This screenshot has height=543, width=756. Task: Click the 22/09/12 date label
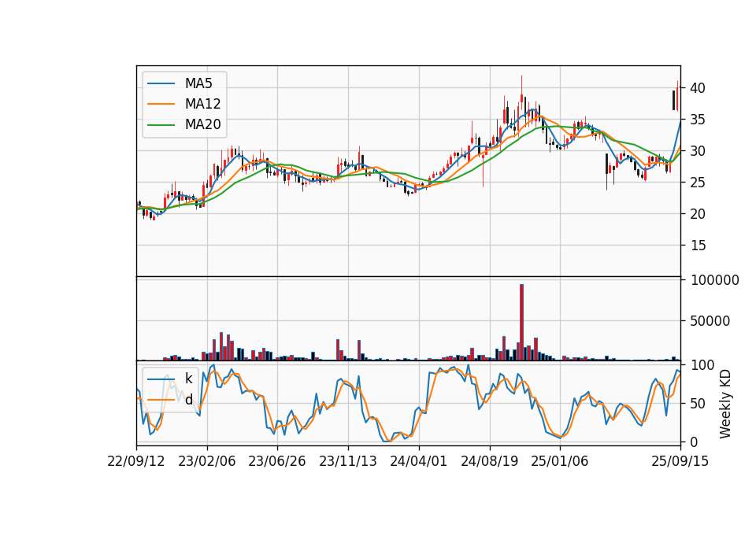136,461
